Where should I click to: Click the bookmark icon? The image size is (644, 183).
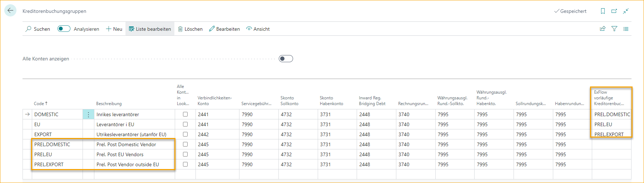(x=603, y=11)
